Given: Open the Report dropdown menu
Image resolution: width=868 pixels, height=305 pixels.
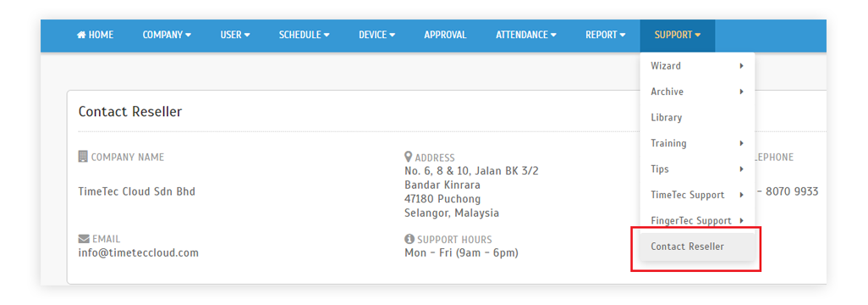Looking at the screenshot, I should coord(606,35).
